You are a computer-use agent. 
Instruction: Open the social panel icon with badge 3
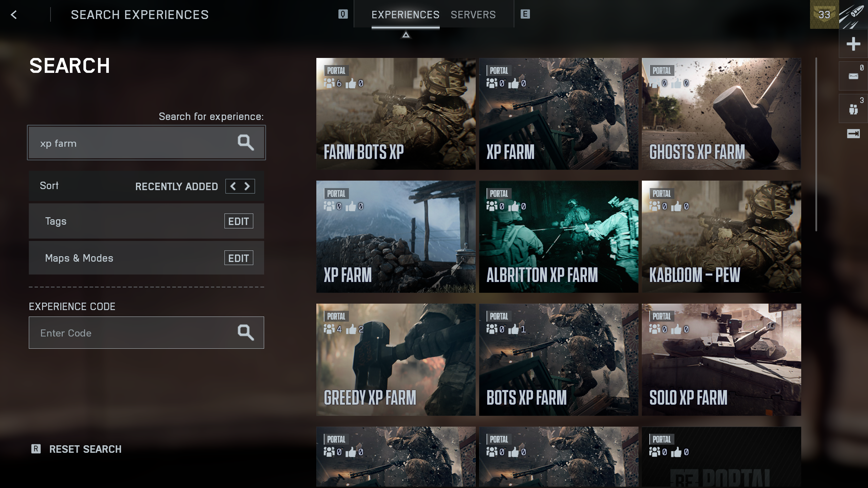click(x=853, y=108)
